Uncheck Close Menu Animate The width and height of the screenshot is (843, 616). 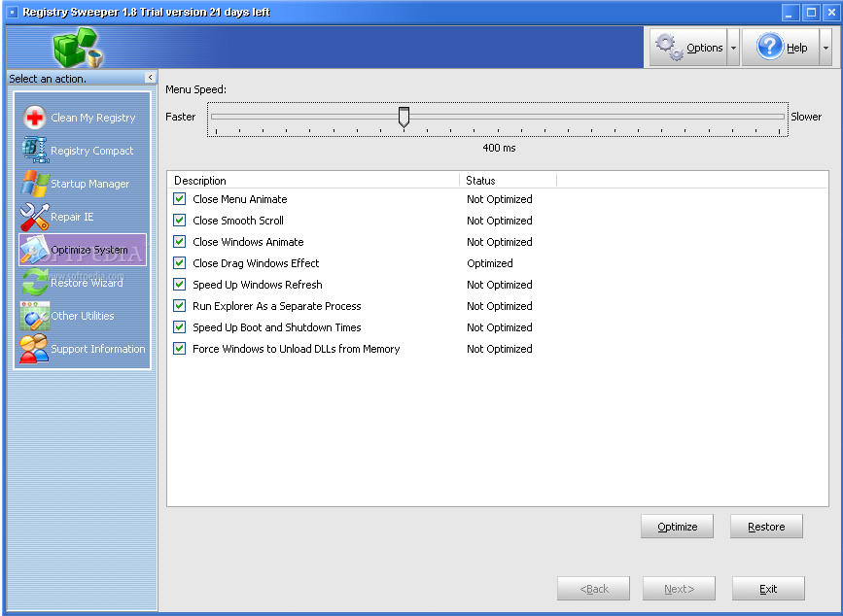pyautogui.click(x=180, y=199)
